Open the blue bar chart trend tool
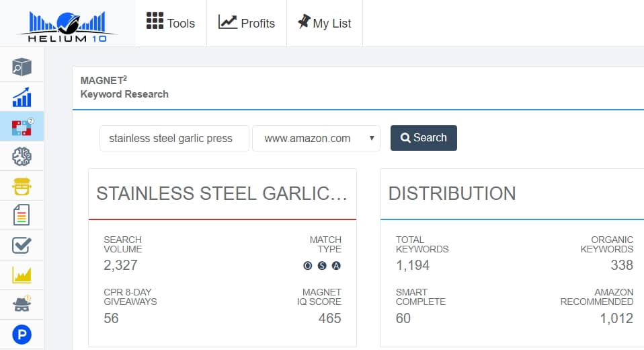The height and width of the screenshot is (350, 644). pyautogui.click(x=22, y=96)
